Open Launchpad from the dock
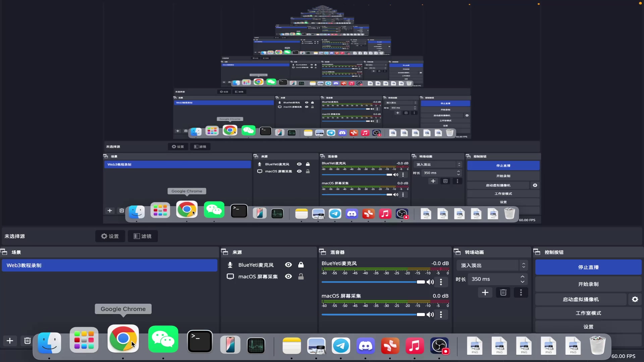644x362 pixels. coord(84,340)
